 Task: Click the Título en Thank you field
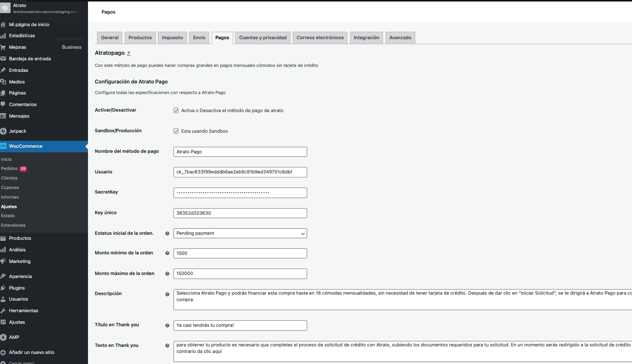coord(240,325)
